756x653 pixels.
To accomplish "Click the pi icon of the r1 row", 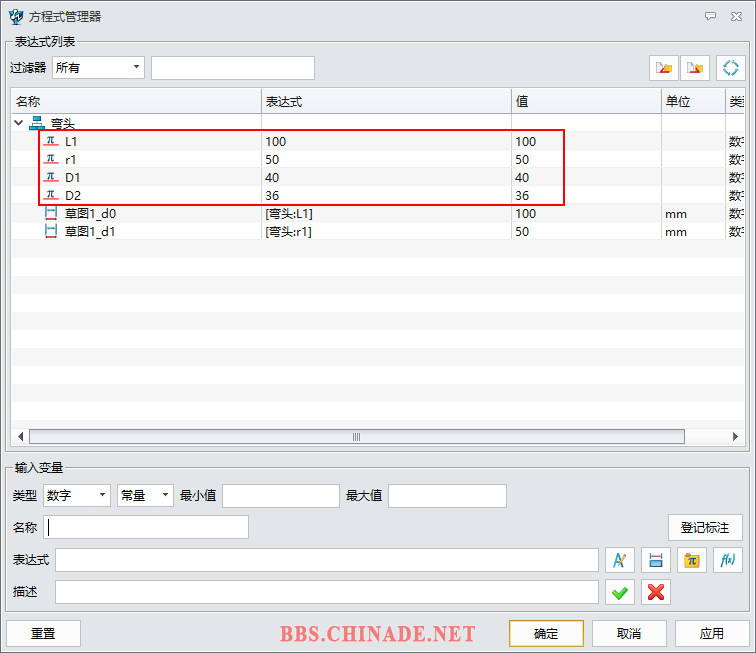I will click(51, 159).
